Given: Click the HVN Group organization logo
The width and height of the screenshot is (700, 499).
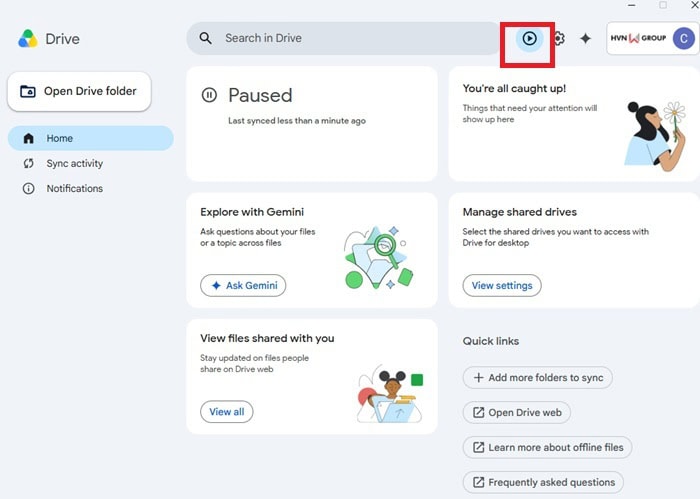Looking at the screenshot, I should tap(638, 38).
